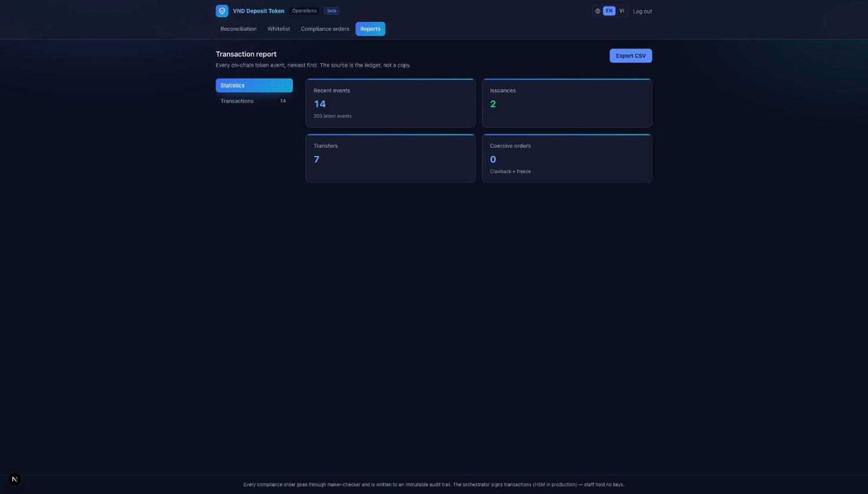Click the '200 latest events' caption

[332, 116]
